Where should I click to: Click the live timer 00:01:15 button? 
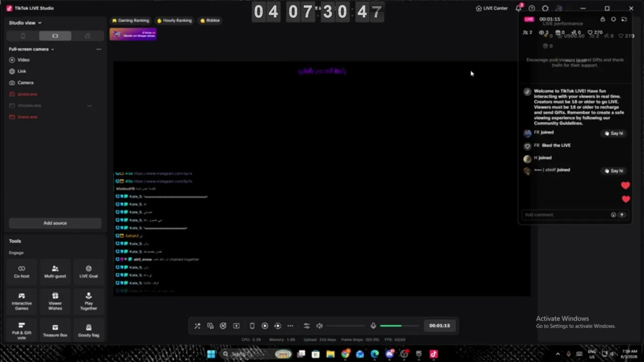[439, 326]
